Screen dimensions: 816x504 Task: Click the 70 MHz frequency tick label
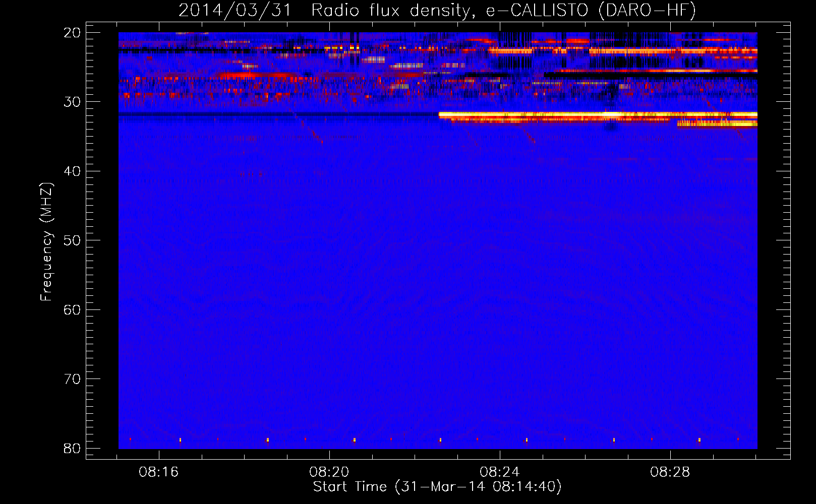point(72,379)
